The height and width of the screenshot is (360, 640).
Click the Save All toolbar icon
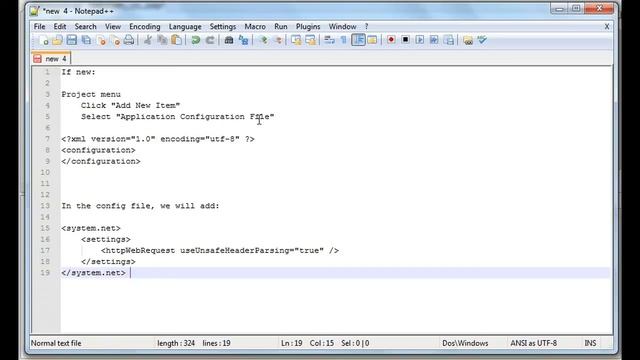[x=87, y=40]
